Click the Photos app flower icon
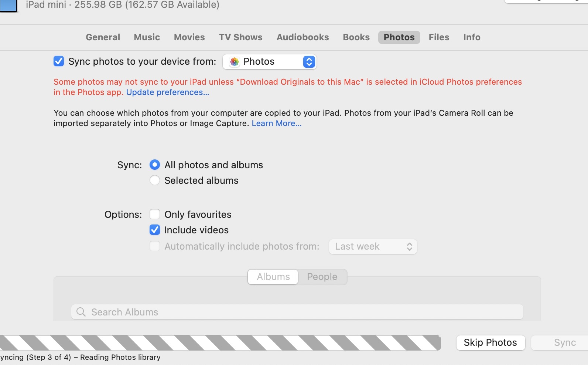Screen dimensions: 588x365 pos(235,62)
